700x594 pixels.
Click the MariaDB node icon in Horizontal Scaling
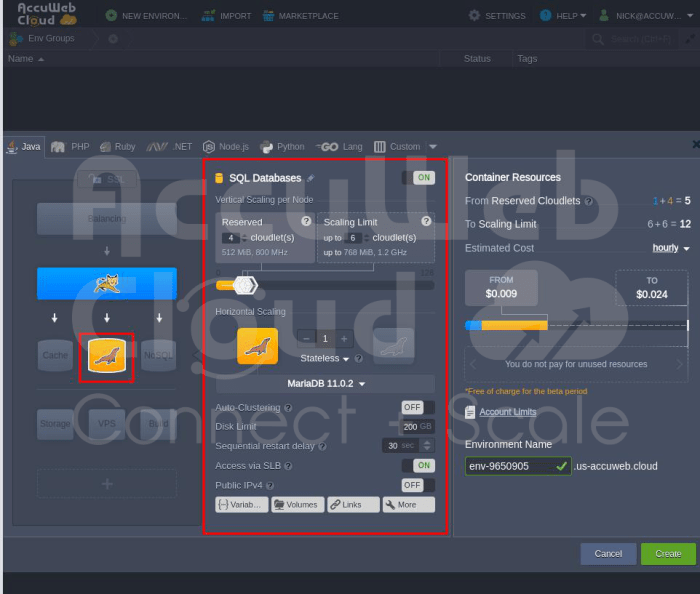pyautogui.click(x=258, y=346)
